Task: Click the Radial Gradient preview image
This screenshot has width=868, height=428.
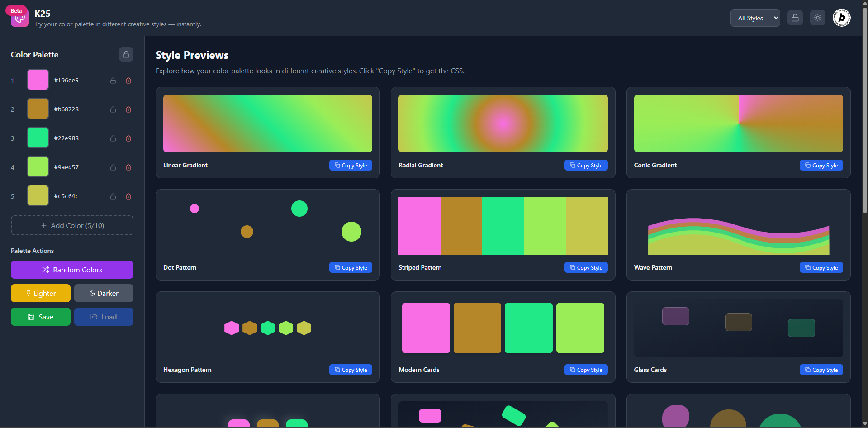Action: (503, 124)
